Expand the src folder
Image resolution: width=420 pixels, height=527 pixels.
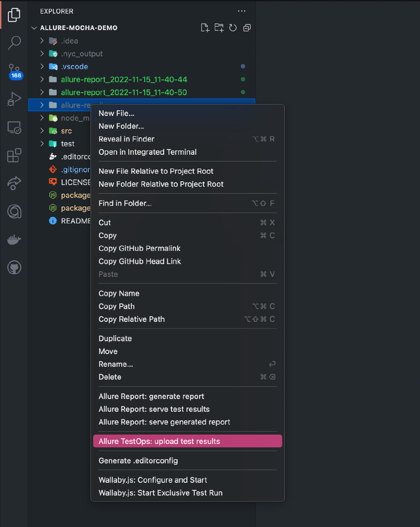pyautogui.click(x=42, y=131)
